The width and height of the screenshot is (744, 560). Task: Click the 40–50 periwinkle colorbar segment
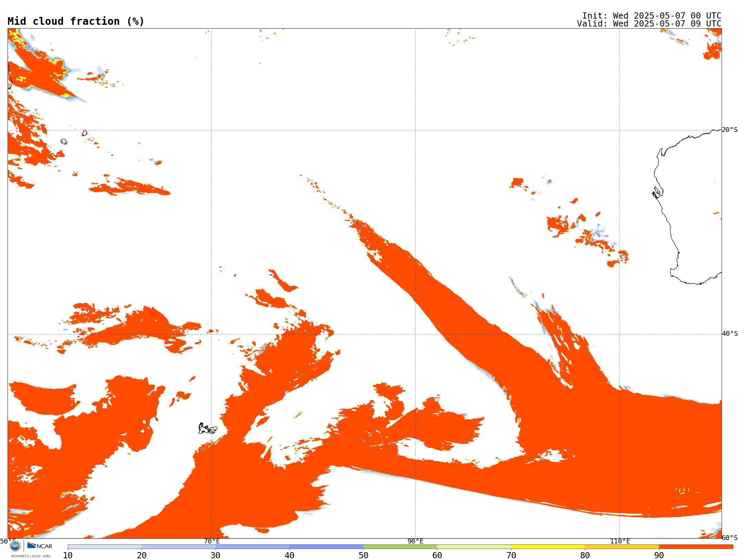(x=327, y=547)
